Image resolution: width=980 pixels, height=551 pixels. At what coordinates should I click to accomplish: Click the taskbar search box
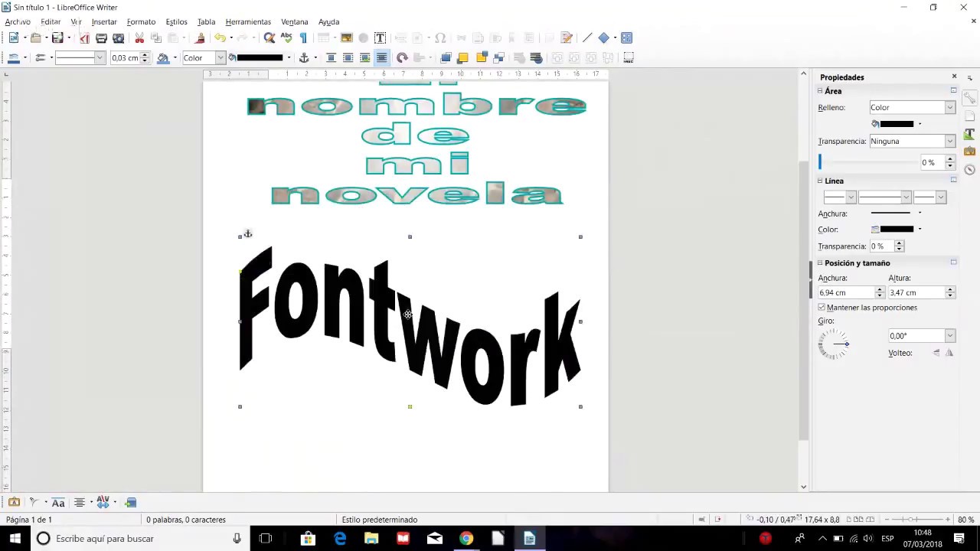[x=139, y=538]
